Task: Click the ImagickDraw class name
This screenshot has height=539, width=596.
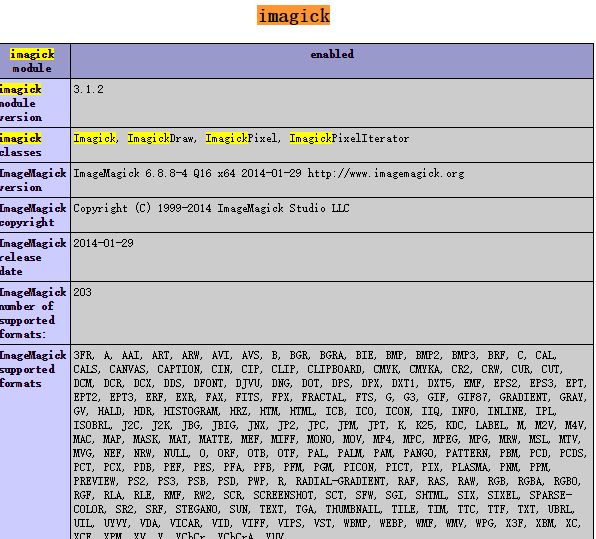Action: coord(161,138)
